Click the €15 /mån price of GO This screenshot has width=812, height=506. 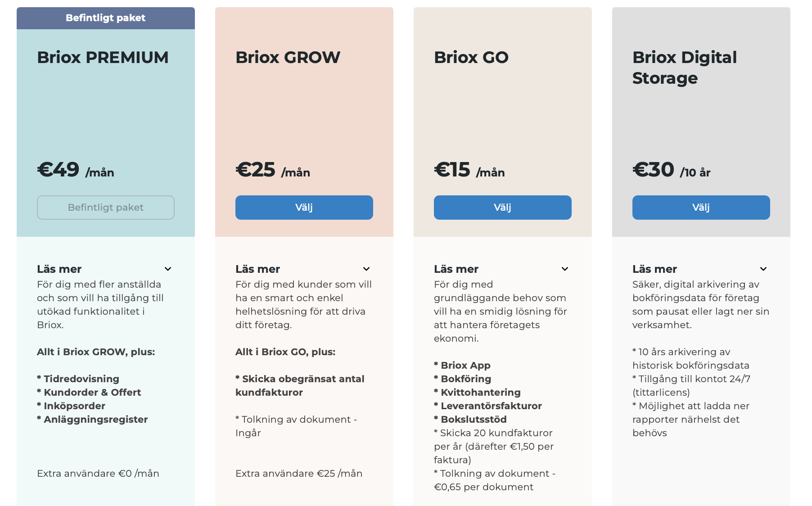(469, 170)
